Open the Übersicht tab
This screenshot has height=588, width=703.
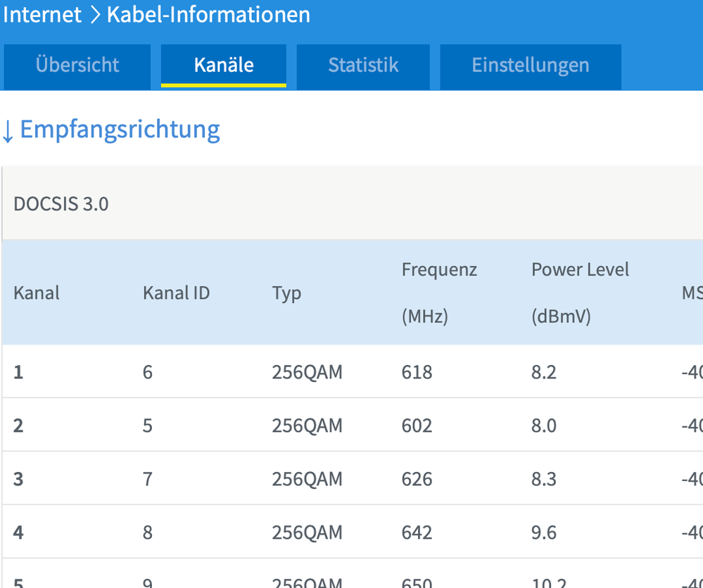click(x=77, y=66)
